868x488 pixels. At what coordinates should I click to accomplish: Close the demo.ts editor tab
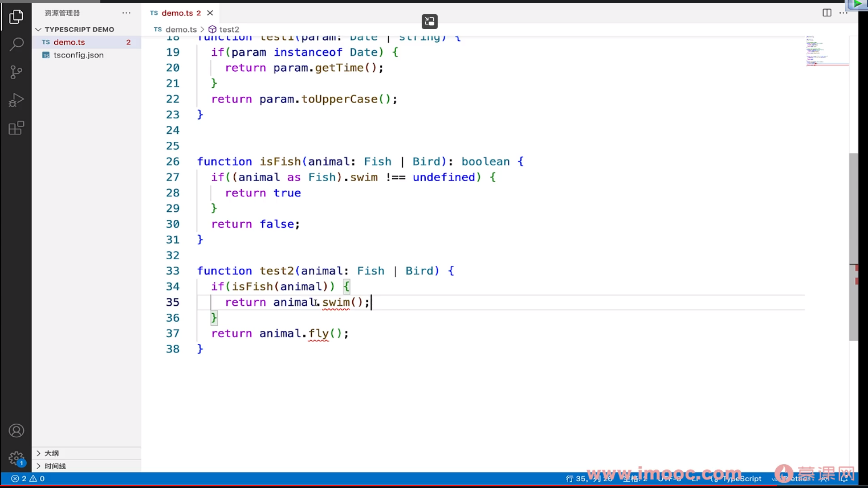pyautogui.click(x=210, y=13)
